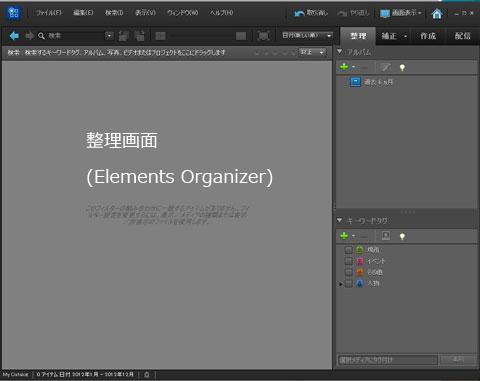Image resolution: width=480 pixels, height=381 pixels.
Task: Click the star rating filter
Action: [x=275, y=53]
